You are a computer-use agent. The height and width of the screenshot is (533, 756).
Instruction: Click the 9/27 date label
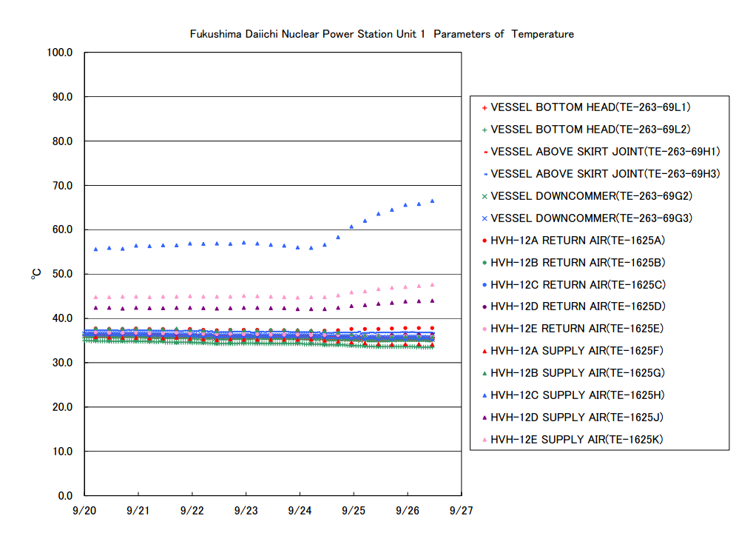click(462, 511)
